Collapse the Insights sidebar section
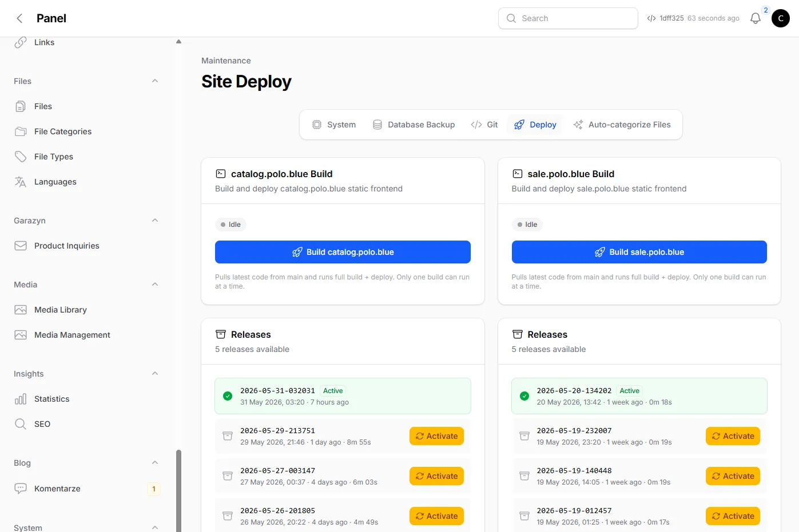799x532 pixels. tap(155, 374)
